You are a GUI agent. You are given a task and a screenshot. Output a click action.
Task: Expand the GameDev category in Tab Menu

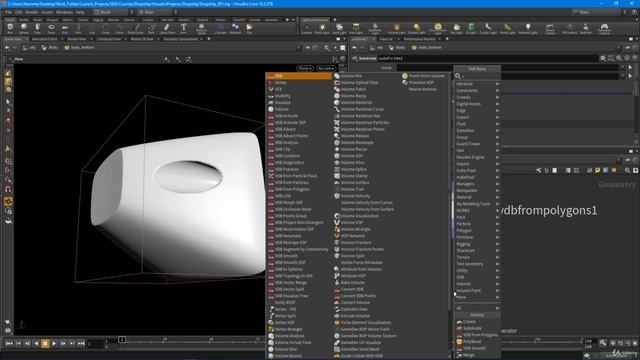477,131
